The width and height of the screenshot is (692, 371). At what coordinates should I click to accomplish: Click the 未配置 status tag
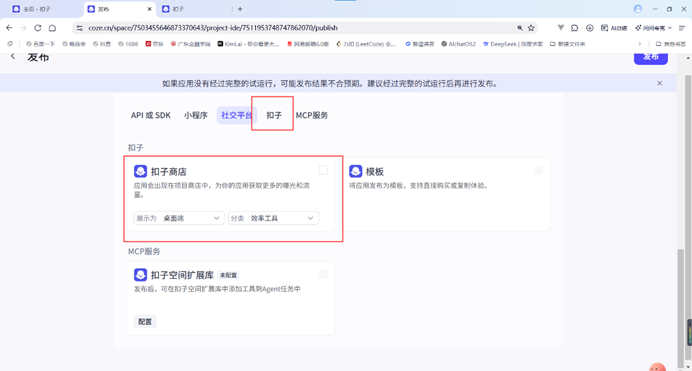point(229,275)
